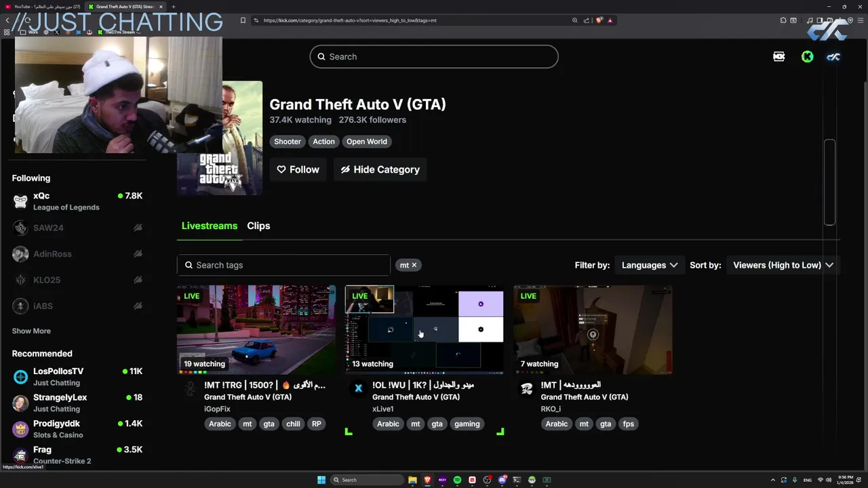The width and height of the screenshot is (868, 488).
Task: Open xQc League of Legends channel row
Action: [x=78, y=201]
